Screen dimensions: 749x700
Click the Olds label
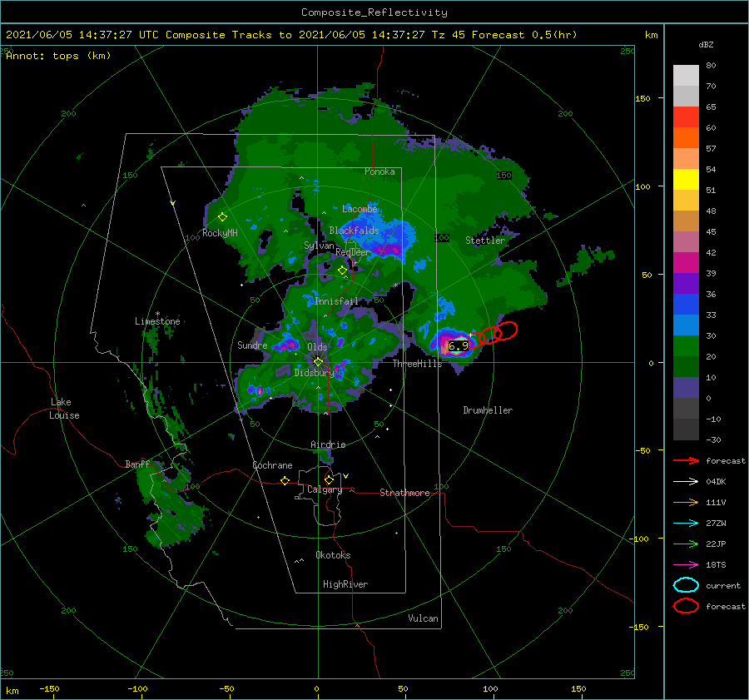(317, 347)
